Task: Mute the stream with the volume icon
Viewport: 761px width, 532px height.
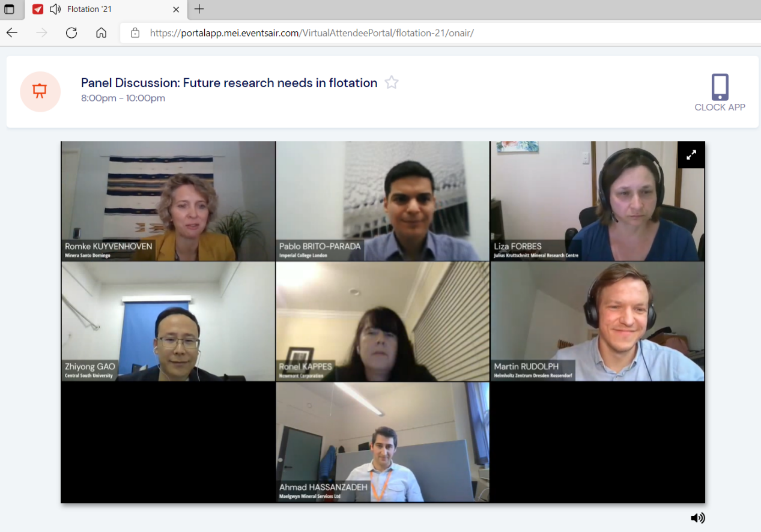Action: coord(697,518)
